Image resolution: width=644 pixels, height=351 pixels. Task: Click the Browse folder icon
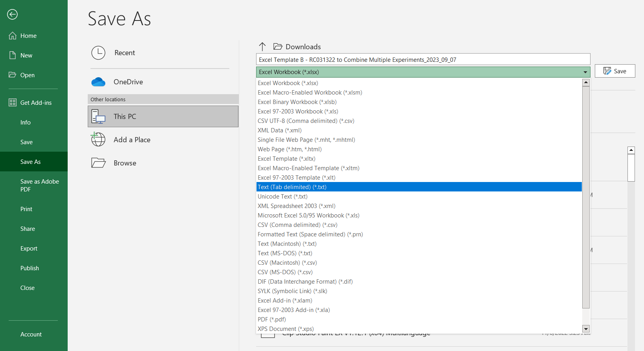[98, 163]
